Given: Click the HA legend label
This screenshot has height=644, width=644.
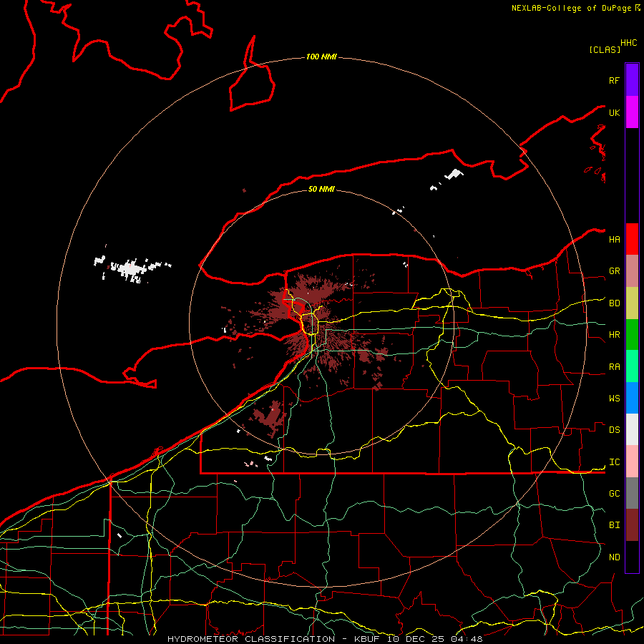Looking at the screenshot, I should coord(614,239).
